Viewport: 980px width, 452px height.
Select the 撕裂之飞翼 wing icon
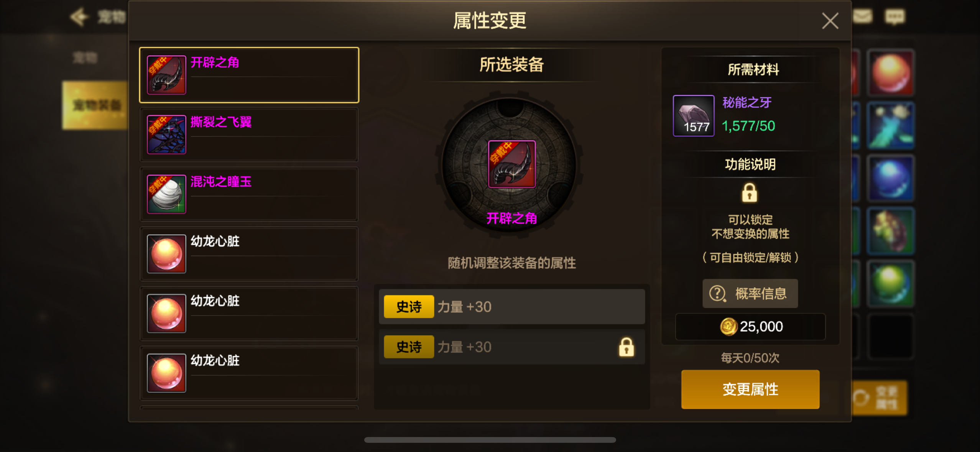pos(166,135)
